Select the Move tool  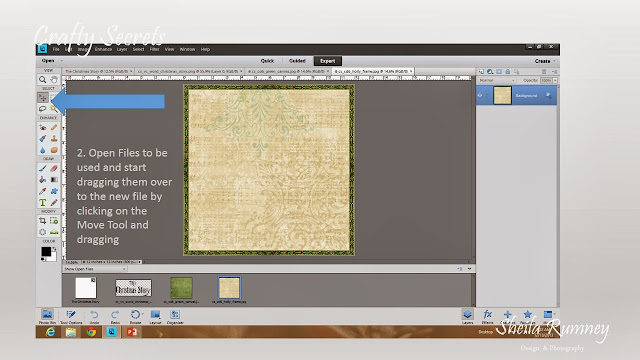pos(42,97)
